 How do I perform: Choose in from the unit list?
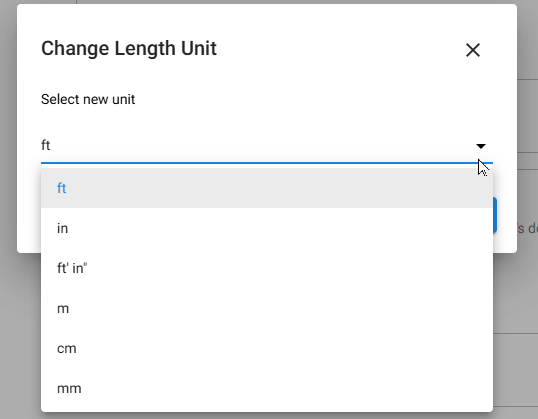pos(267,228)
